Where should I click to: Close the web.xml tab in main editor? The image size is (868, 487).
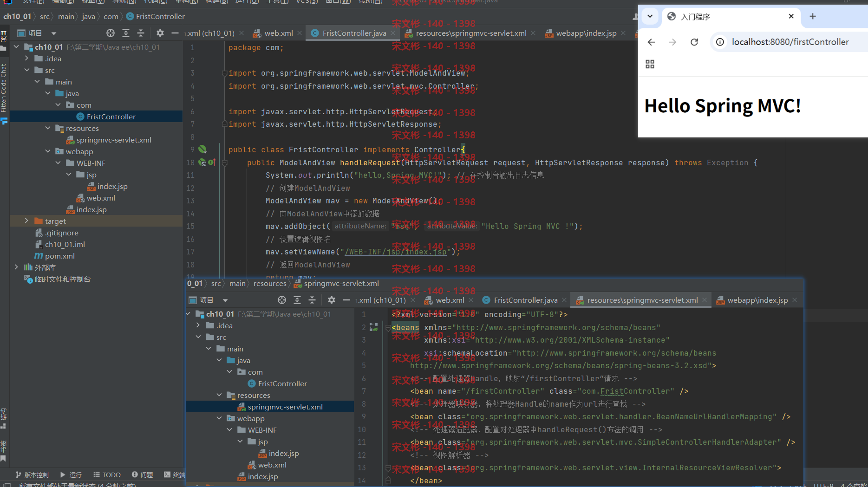(x=300, y=33)
